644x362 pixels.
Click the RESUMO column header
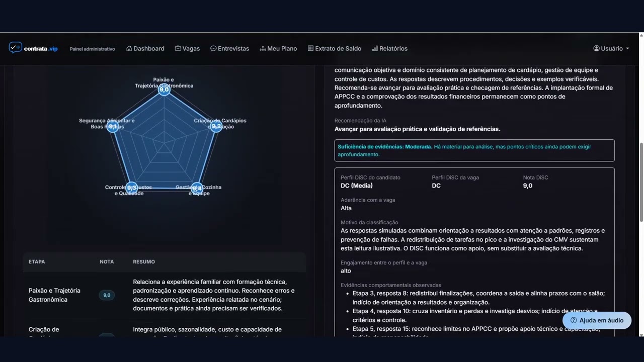click(144, 262)
